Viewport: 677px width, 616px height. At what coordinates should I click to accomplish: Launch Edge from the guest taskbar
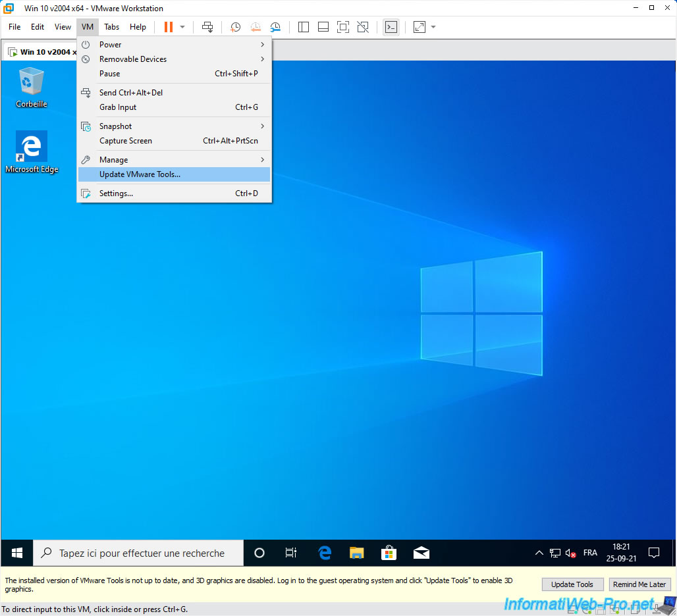(x=324, y=553)
